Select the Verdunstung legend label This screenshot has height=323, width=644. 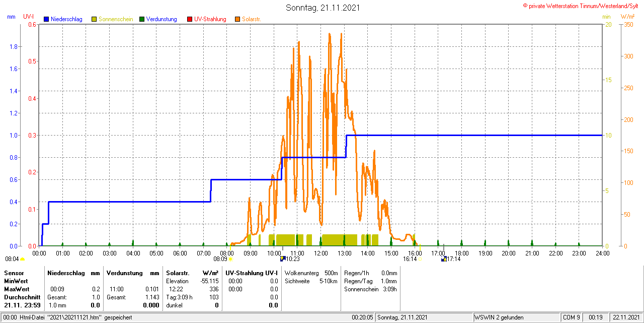(x=162, y=19)
